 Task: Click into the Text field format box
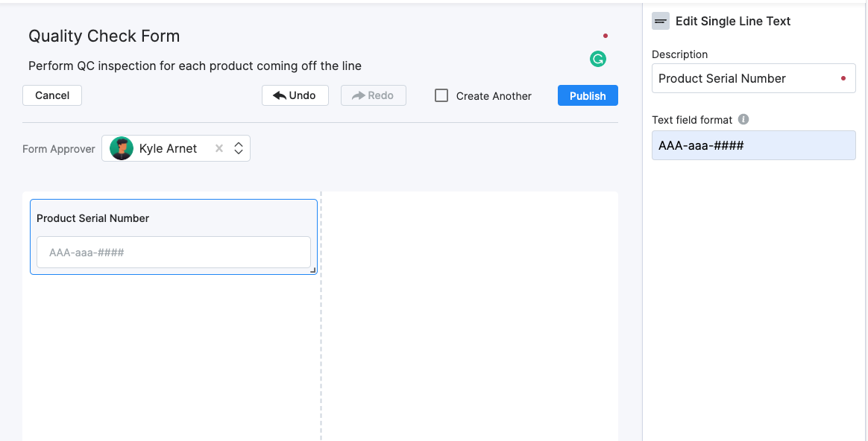(753, 145)
